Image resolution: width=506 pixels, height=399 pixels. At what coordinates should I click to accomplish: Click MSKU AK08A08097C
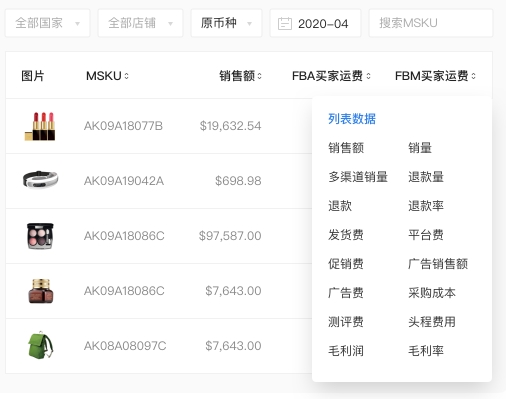(125, 346)
